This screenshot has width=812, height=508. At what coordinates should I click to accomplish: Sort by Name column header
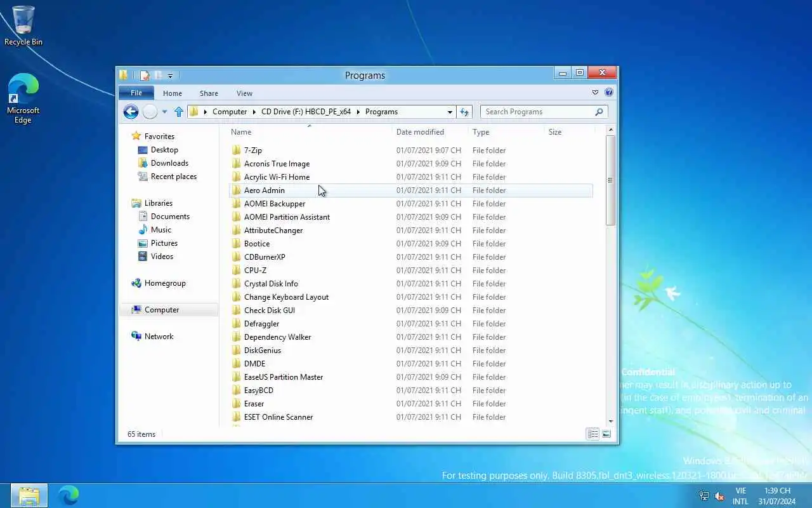coord(241,132)
